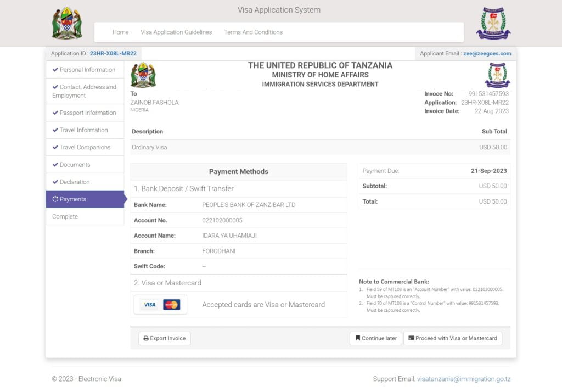Open the Documents step in sidebar
This screenshot has width=562, height=392.
[75, 165]
